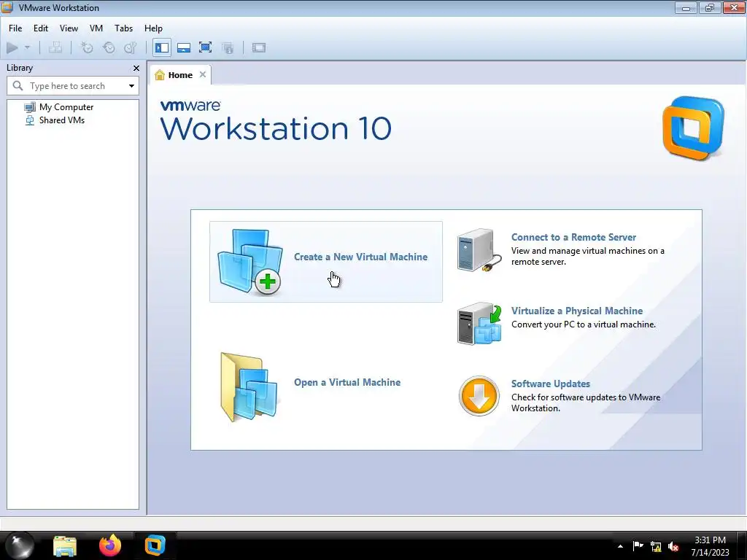Click the Revert to Snapshot toolbar icon
The width and height of the screenshot is (747, 560).
[x=109, y=47]
